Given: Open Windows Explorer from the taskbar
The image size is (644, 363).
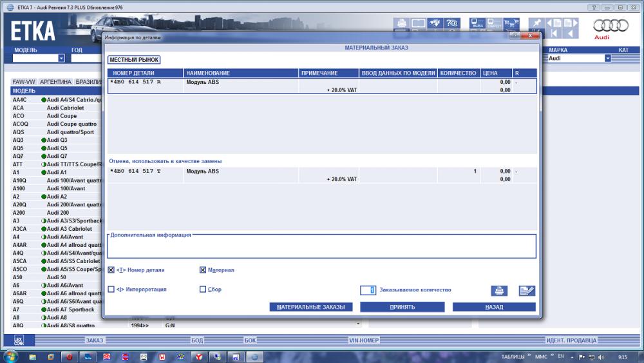Looking at the screenshot, I should coord(32,357).
